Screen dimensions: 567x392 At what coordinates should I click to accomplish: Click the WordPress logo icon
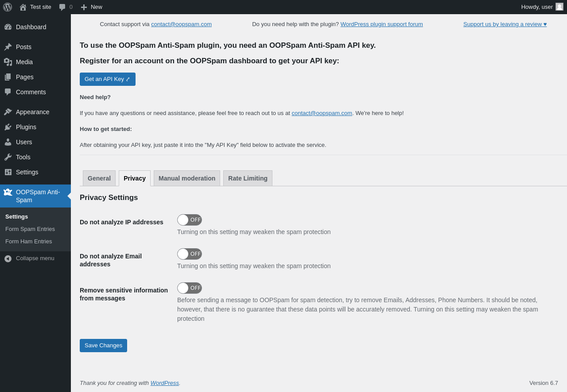tap(8, 7)
